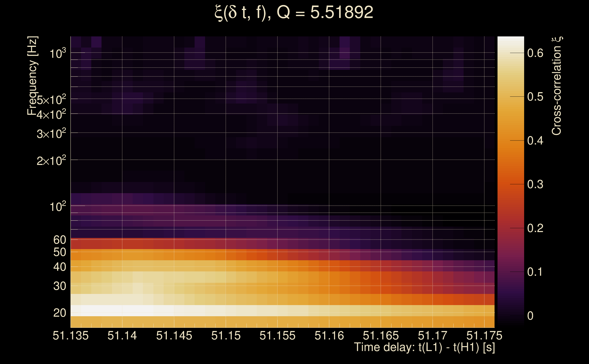Image resolution: width=589 pixels, height=364 pixels.
Task: Click the 60 Hz tick label
Action: click(x=59, y=240)
